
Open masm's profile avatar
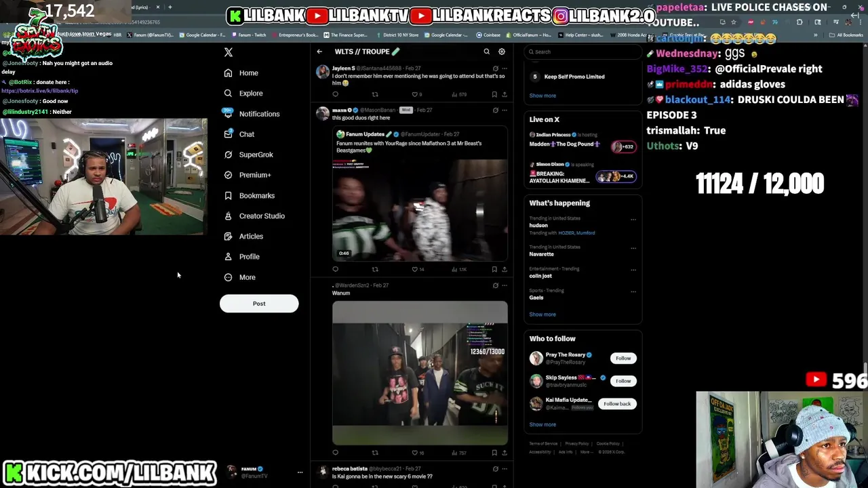pos(323,113)
